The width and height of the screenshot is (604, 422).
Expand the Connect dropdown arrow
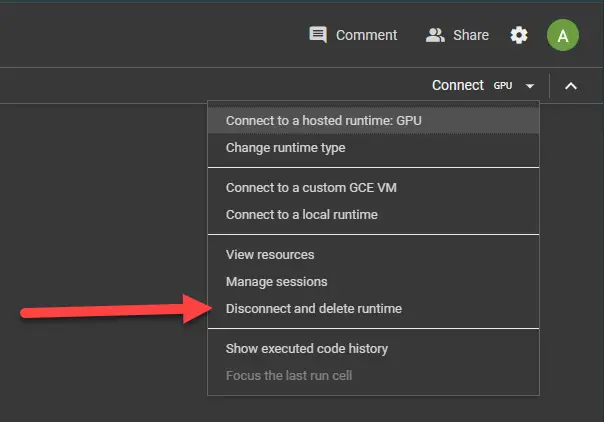click(x=530, y=86)
